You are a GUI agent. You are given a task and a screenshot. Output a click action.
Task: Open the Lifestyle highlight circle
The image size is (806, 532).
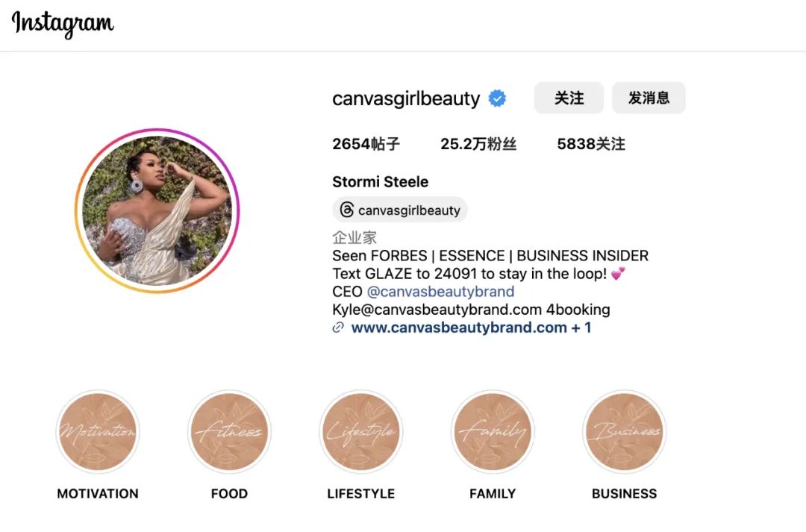[361, 431]
